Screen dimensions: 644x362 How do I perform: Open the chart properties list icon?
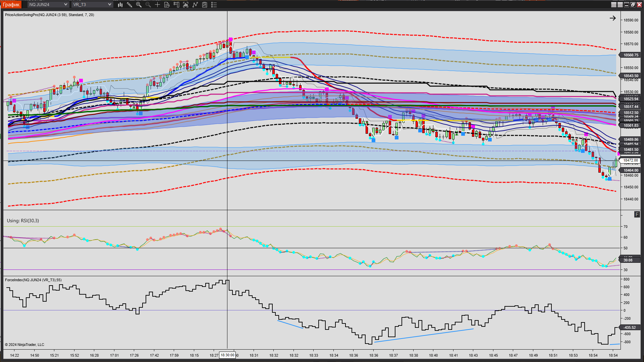tap(214, 5)
